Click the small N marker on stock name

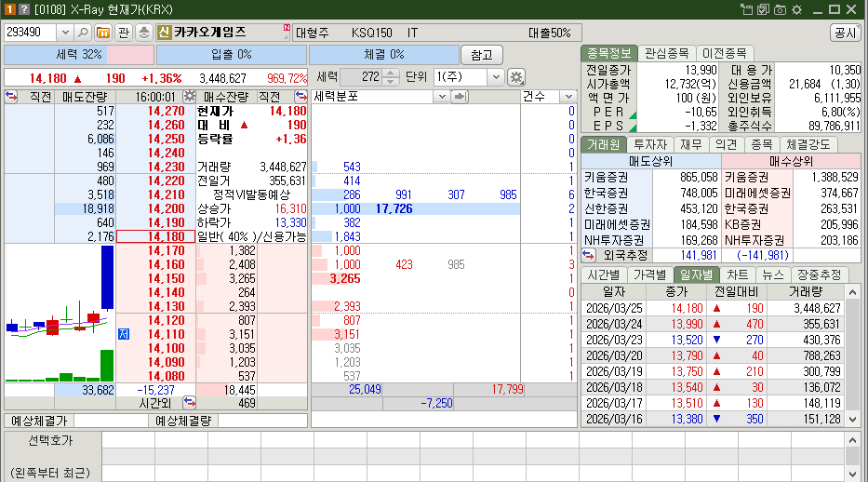click(x=287, y=28)
